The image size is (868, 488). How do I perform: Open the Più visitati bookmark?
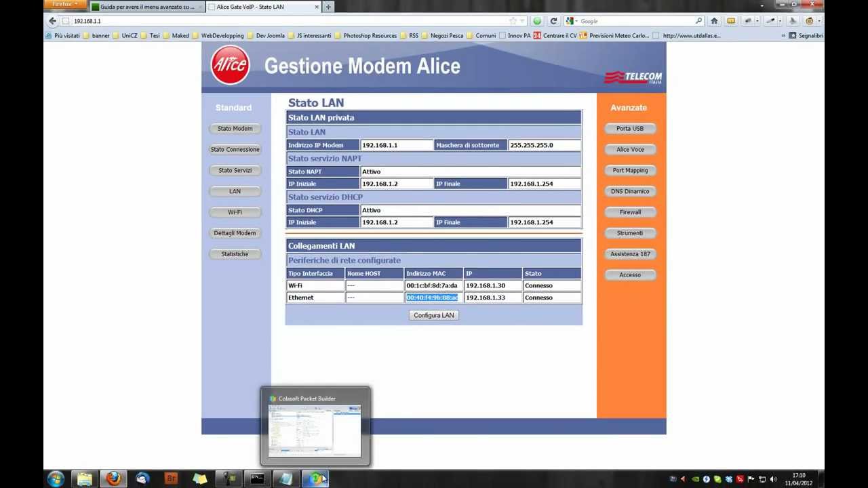[x=62, y=35]
